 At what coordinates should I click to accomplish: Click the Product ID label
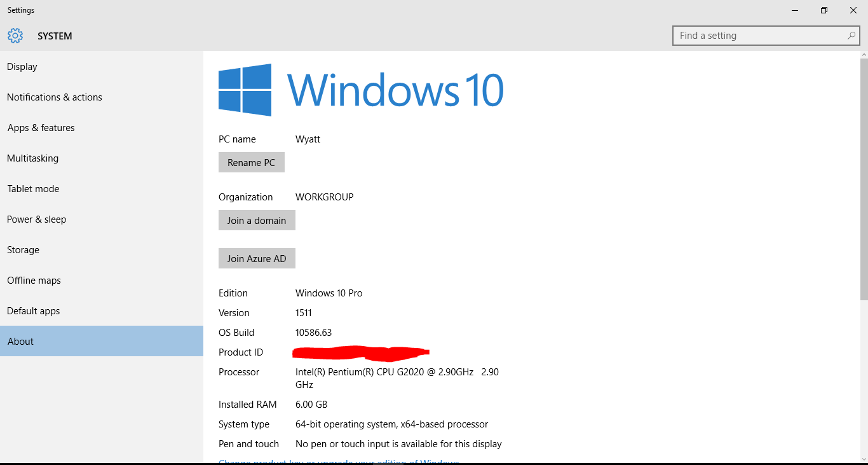[241, 352]
